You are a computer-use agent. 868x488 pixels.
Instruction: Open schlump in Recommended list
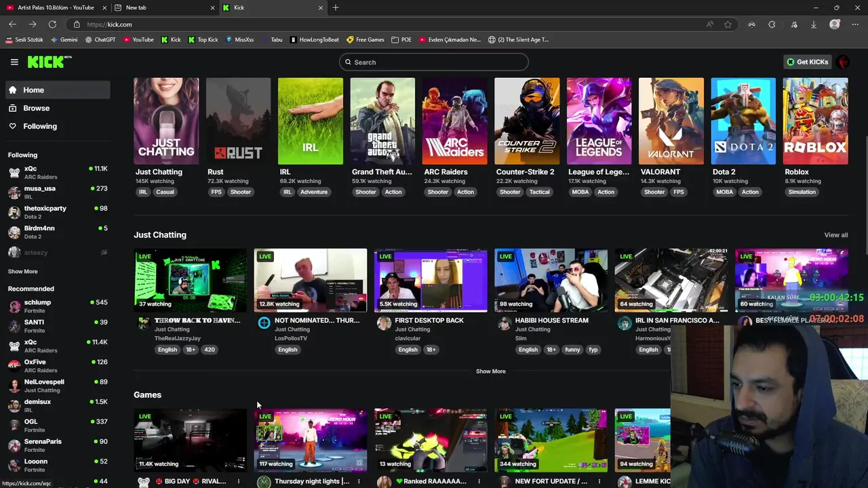point(58,306)
